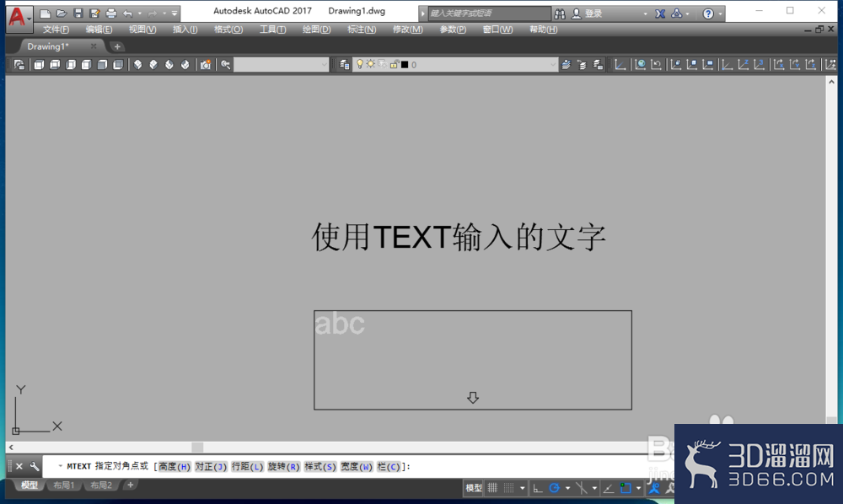Click the Layer Previous icon beside empty dropdown
The width and height of the screenshot is (843, 504).
225,65
